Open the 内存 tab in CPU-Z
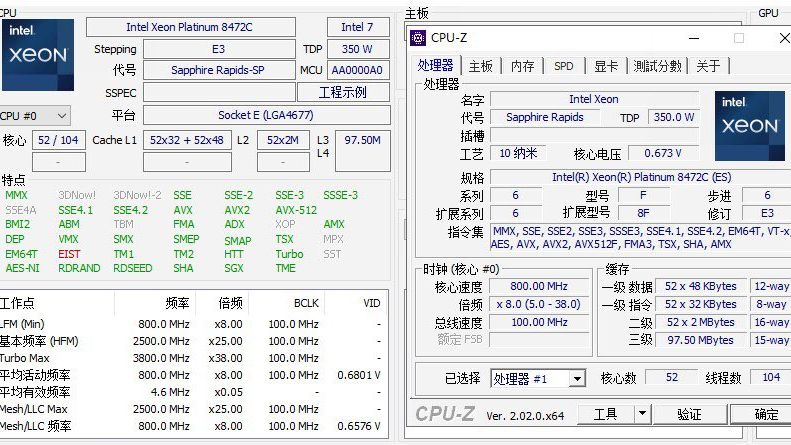 tap(522, 66)
